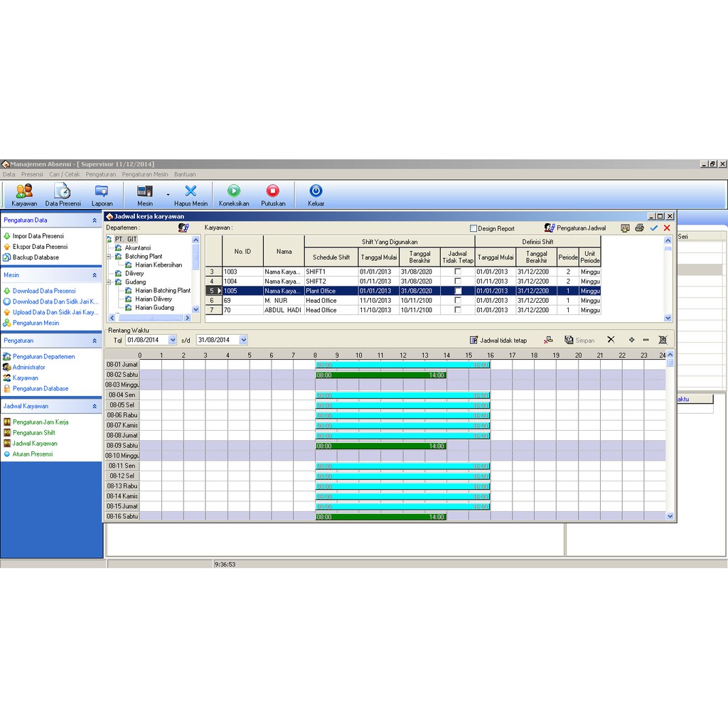Collapse the Batching Plant tree node
This screenshot has height=728, width=728.
coord(109,256)
